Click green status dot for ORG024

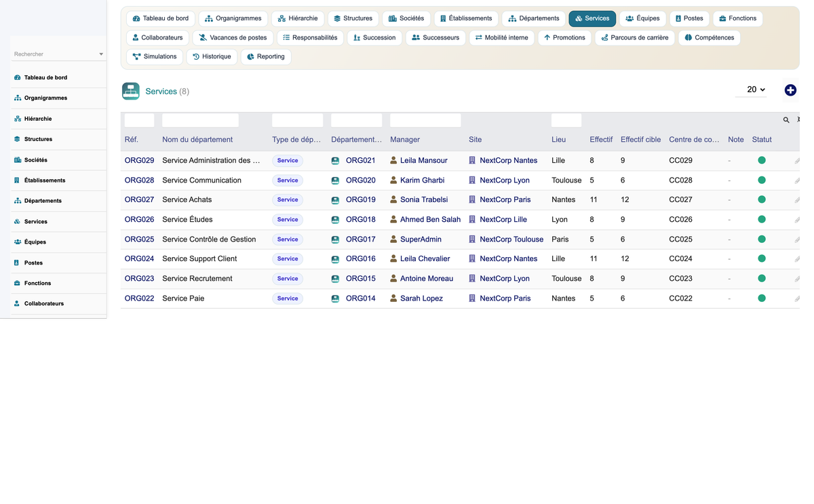(762, 259)
